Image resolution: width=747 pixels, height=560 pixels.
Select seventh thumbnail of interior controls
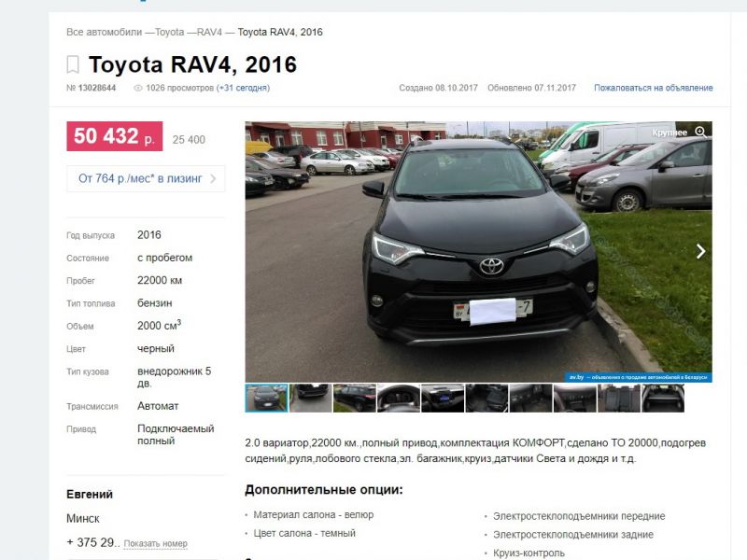click(x=530, y=399)
